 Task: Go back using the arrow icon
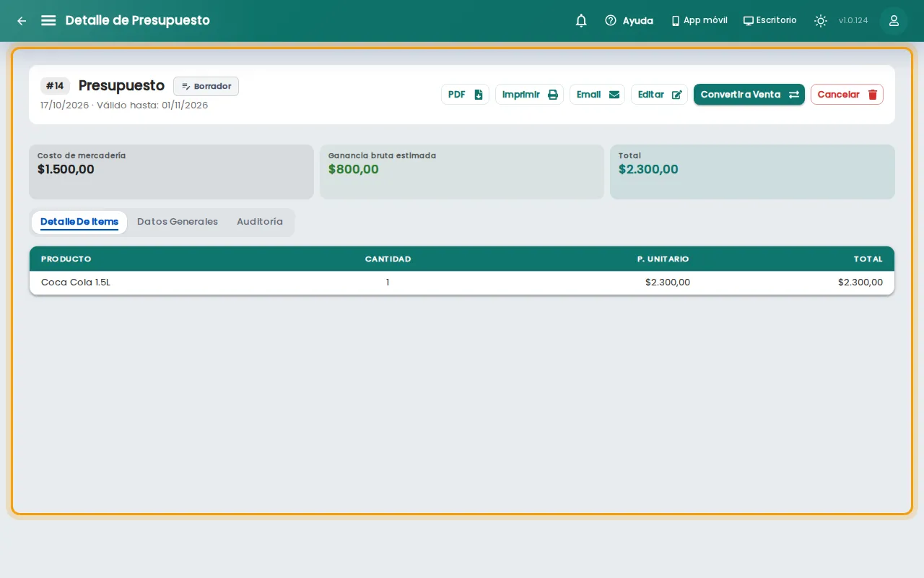[x=22, y=21]
